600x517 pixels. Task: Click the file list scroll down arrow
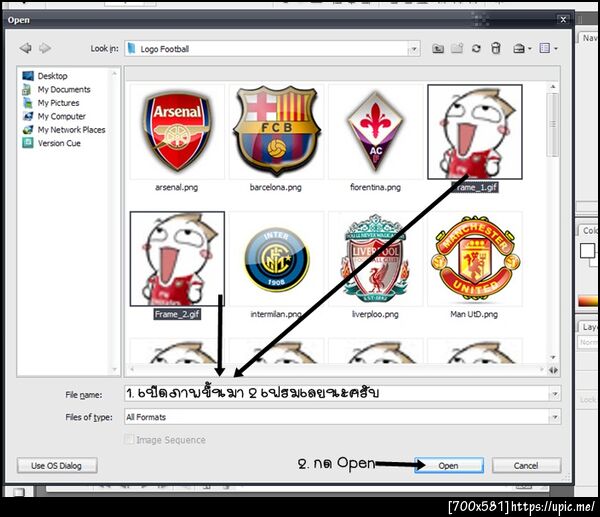click(x=553, y=357)
